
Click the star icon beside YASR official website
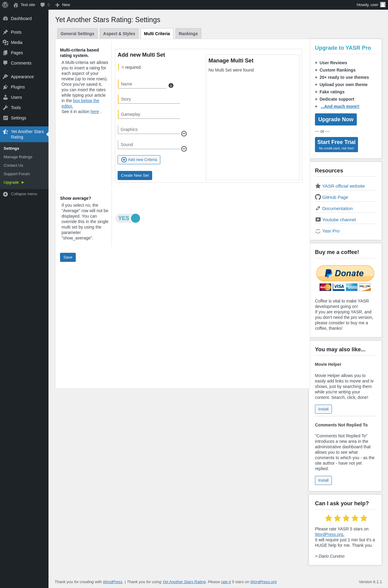(318, 186)
